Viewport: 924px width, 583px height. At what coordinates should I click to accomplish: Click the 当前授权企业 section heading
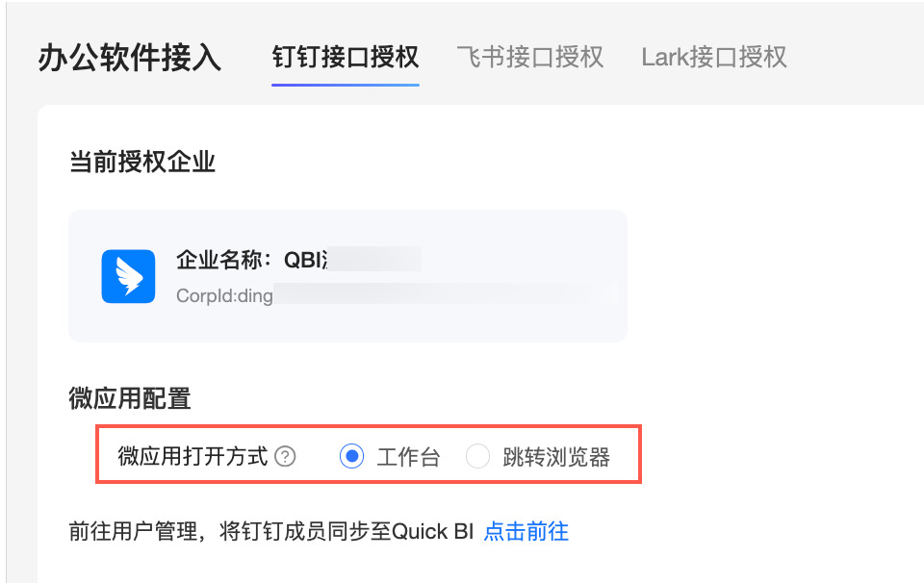[x=142, y=162]
